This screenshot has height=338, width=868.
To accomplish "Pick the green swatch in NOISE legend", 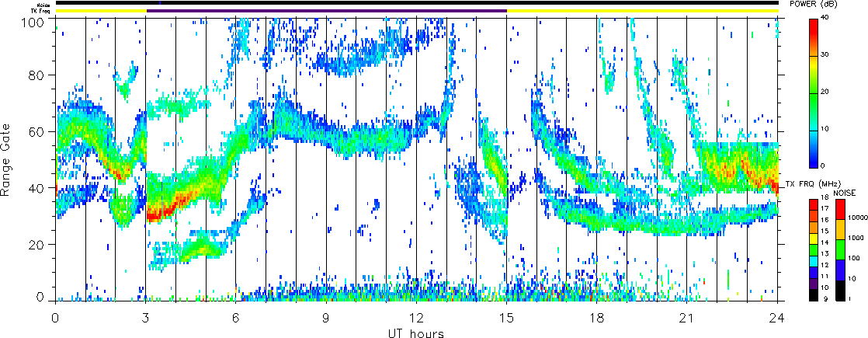I will pos(840,250).
